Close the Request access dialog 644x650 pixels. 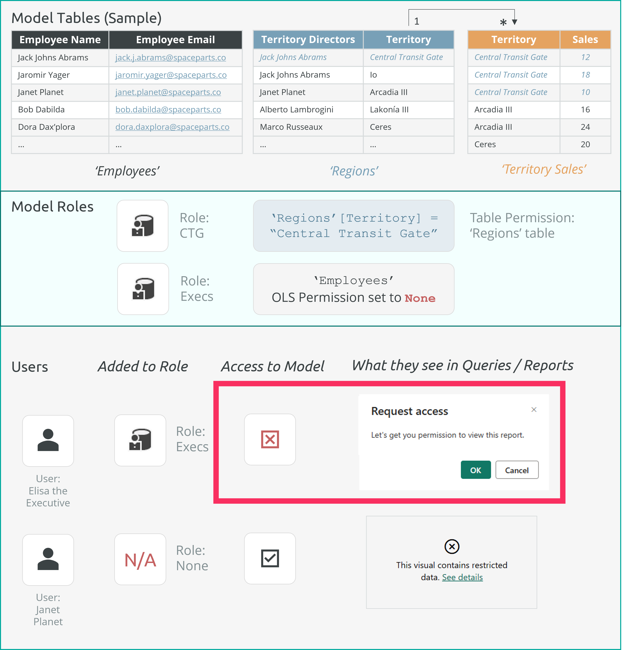(x=534, y=409)
